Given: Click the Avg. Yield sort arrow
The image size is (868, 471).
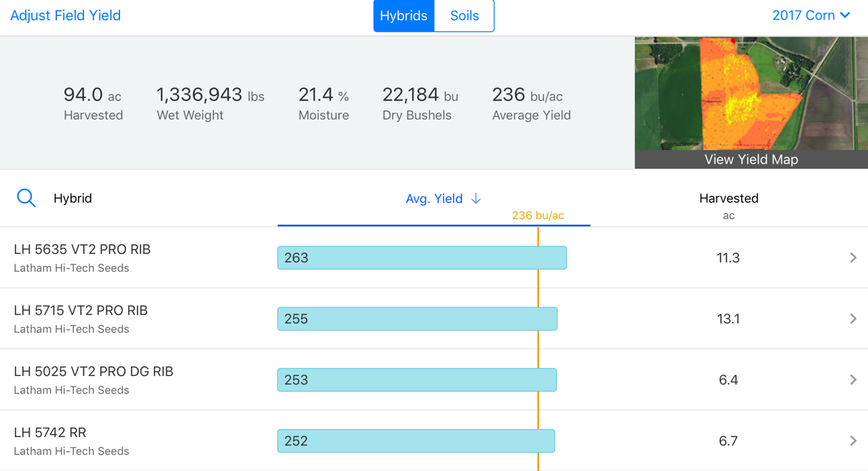Looking at the screenshot, I should coord(476,198).
